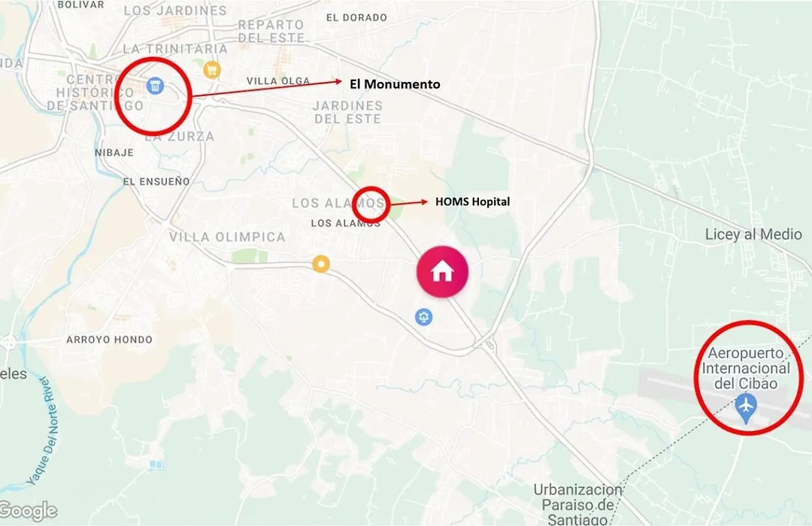
Task: Select the blue airplane airport pin
Action: point(746,407)
